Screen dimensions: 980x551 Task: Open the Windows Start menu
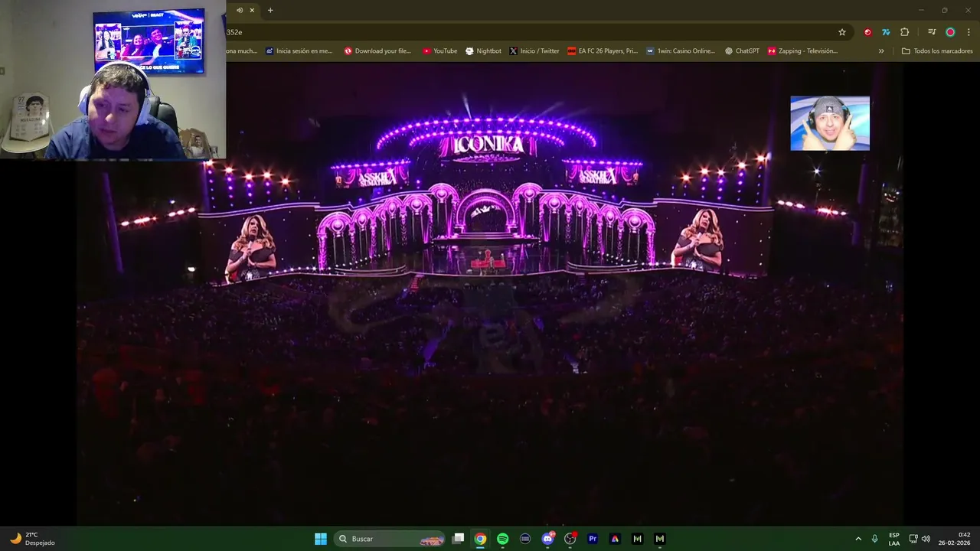click(x=321, y=539)
